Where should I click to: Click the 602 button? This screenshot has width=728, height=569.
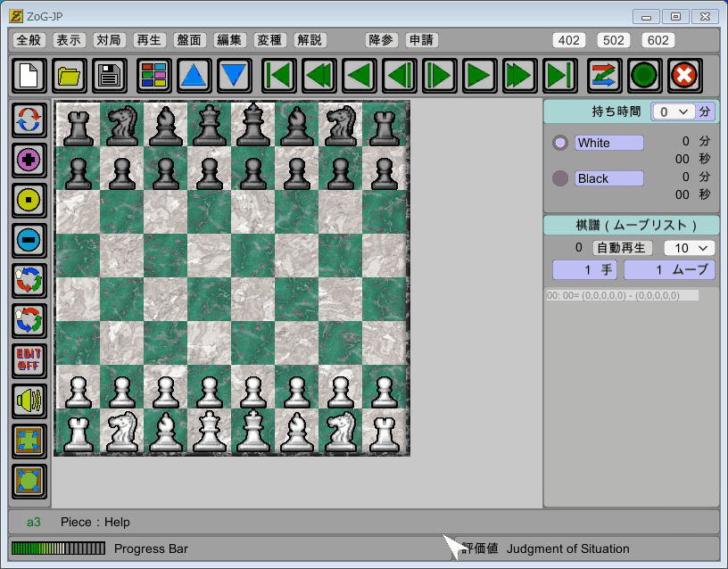pyautogui.click(x=658, y=40)
